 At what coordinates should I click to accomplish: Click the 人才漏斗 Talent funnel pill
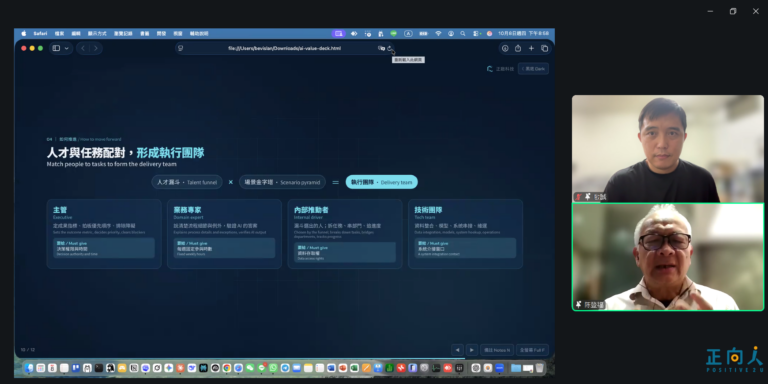pos(187,182)
